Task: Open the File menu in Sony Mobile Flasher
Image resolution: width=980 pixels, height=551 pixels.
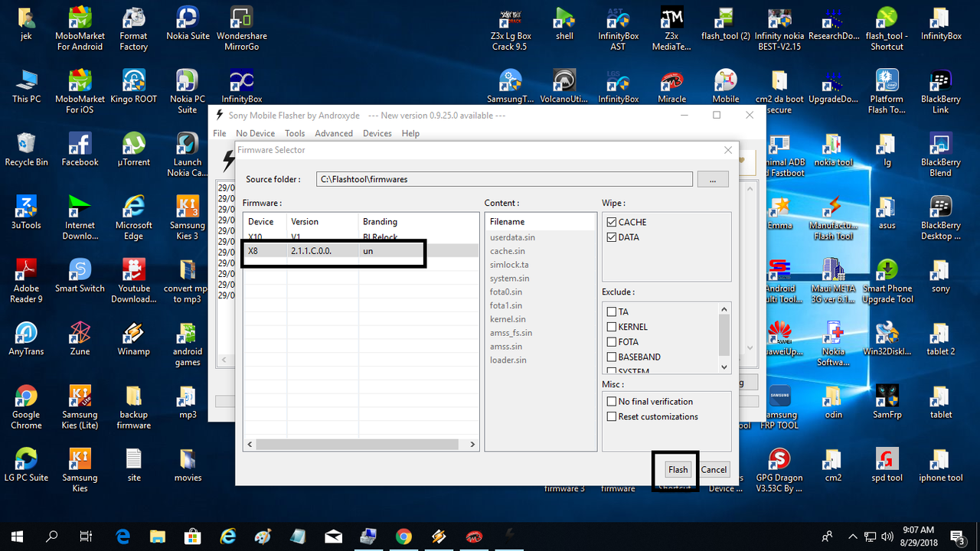Action: pyautogui.click(x=220, y=133)
